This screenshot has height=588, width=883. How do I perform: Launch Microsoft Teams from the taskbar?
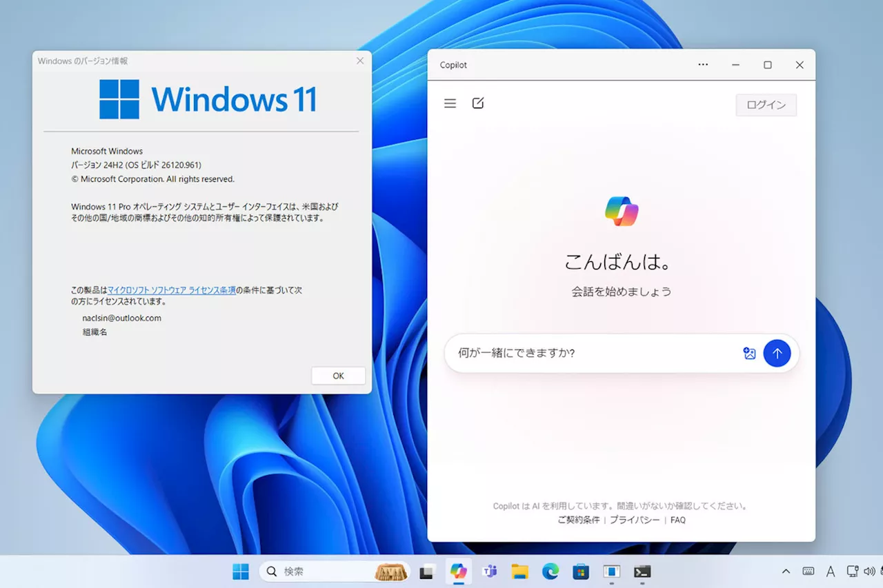(x=490, y=571)
